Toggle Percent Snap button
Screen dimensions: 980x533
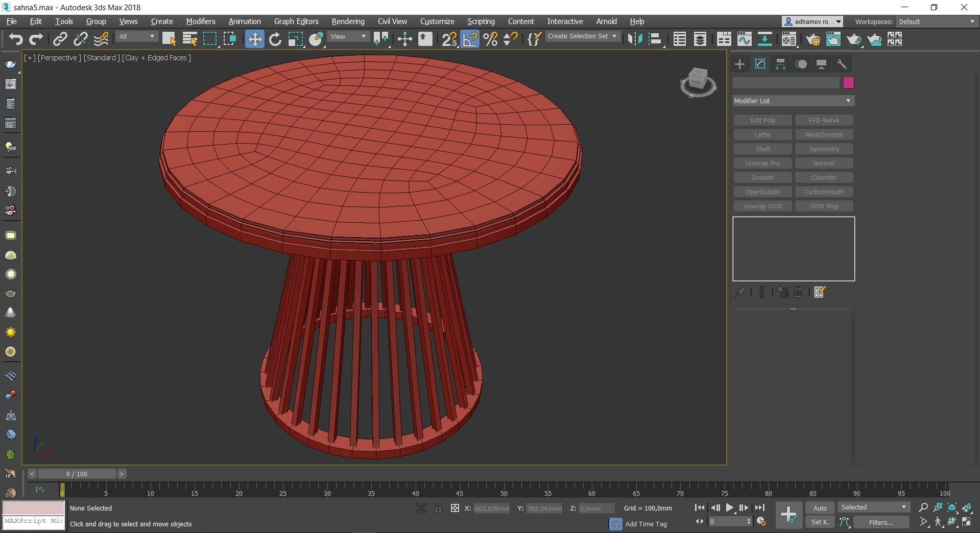[490, 39]
